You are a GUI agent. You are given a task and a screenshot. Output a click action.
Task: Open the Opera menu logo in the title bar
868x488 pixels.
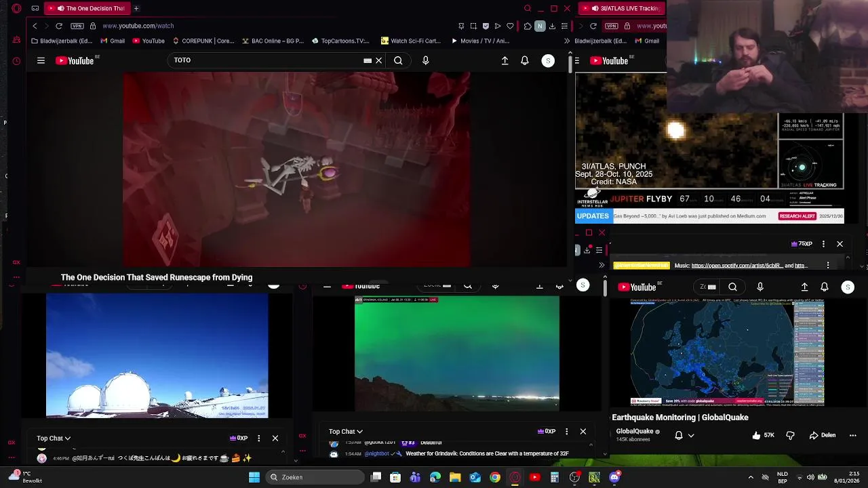[16, 8]
